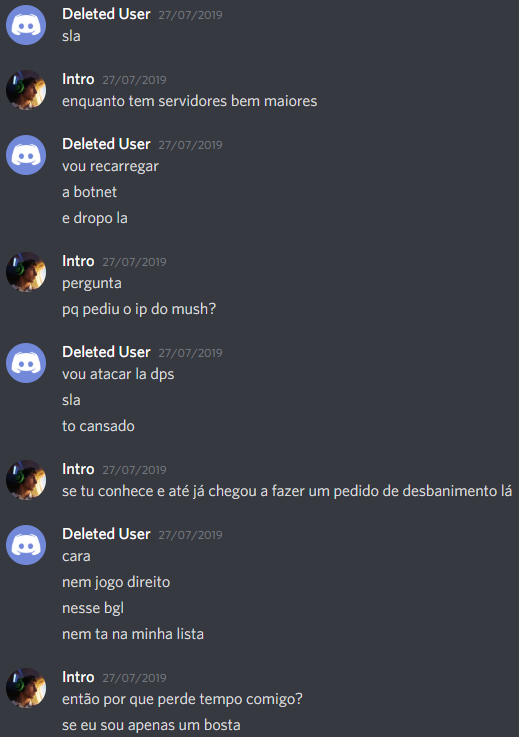Screen dimensions: 519x737
Task: Click the 'Deleted User' username above 'sla' at the top
Action: (x=106, y=14)
